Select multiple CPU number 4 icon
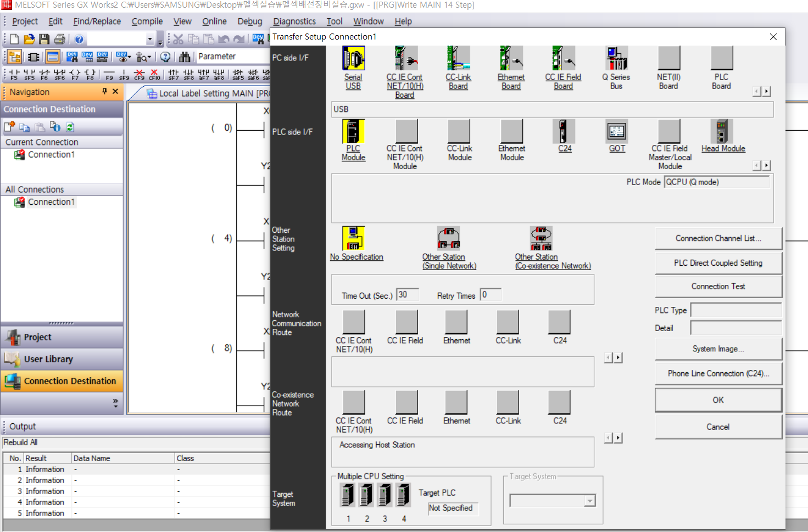Viewport: 808px width, 532px height. 404,495
